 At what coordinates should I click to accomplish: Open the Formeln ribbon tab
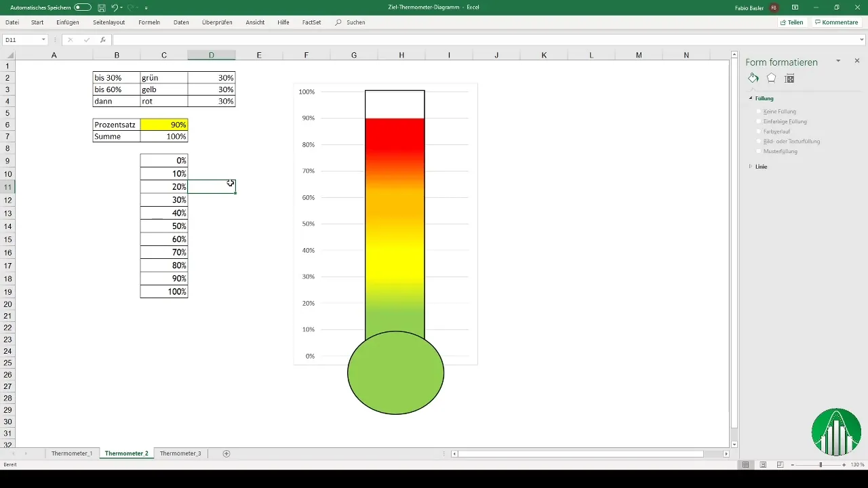coord(149,22)
